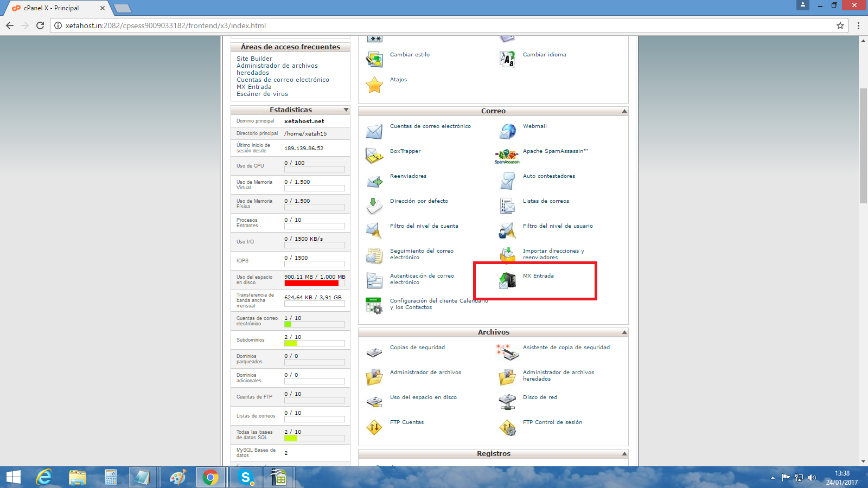This screenshot has height=488, width=868.
Task: Open Google Chrome from the taskbar
Action: coord(210,477)
